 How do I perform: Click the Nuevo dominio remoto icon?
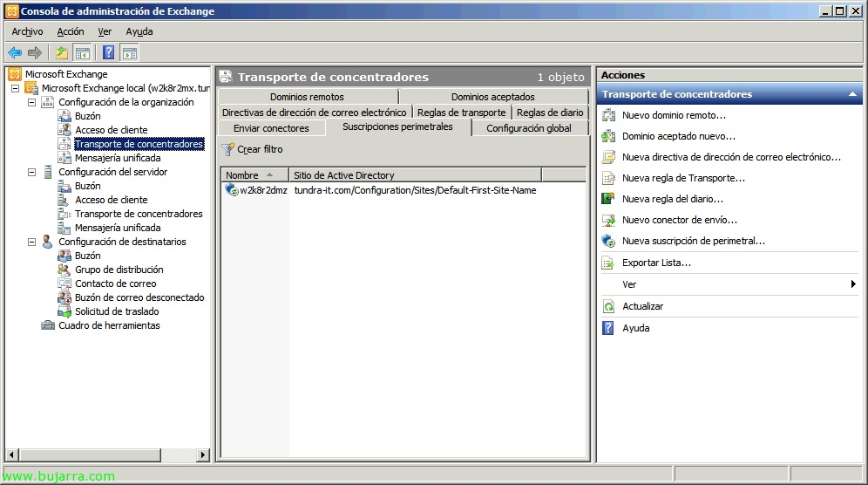click(x=608, y=115)
